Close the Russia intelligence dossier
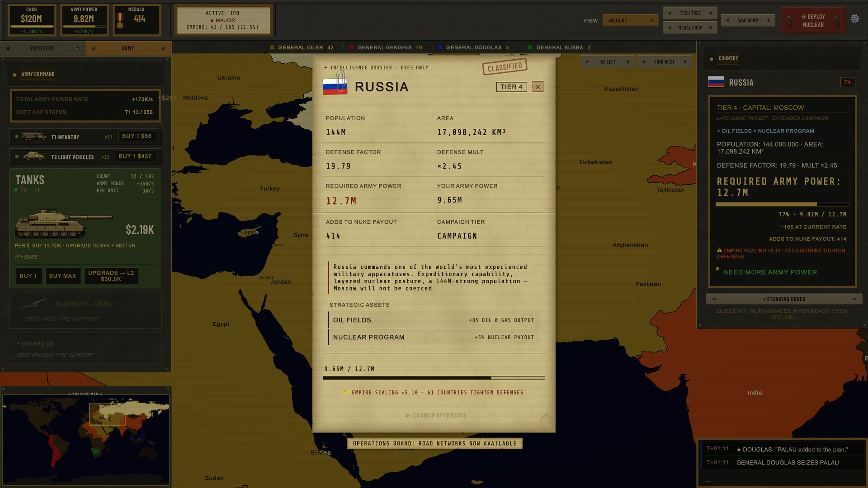The width and height of the screenshot is (868, 488). pos(538,87)
